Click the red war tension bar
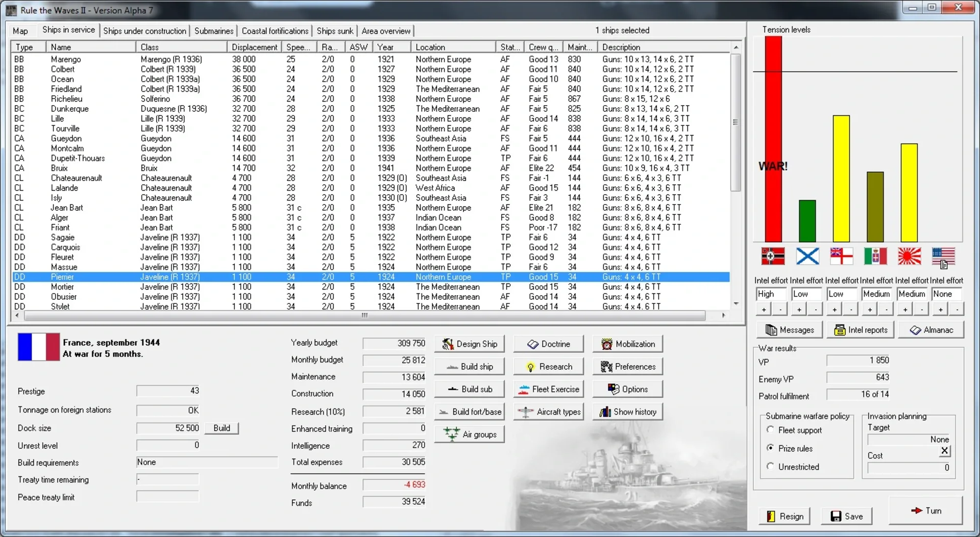This screenshot has height=537, width=980. point(773,139)
